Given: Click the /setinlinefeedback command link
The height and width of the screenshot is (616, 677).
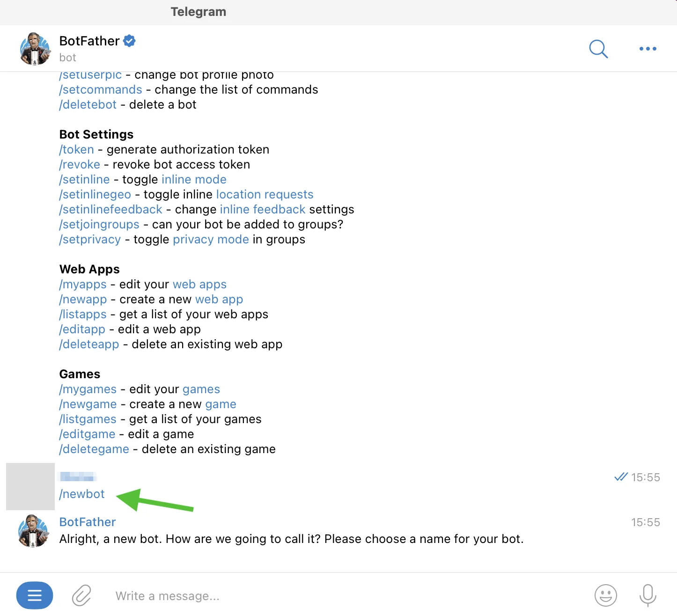Looking at the screenshot, I should 110,209.
